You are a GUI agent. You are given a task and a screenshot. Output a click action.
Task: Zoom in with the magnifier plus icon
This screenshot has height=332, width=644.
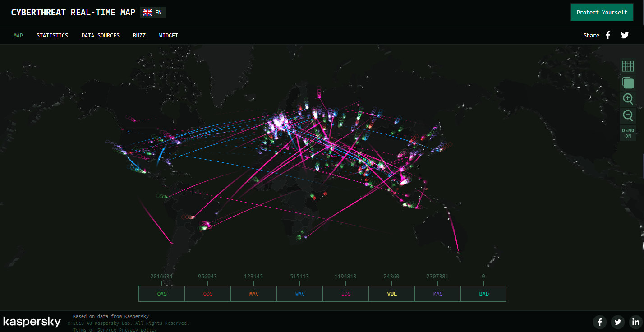[x=628, y=99]
